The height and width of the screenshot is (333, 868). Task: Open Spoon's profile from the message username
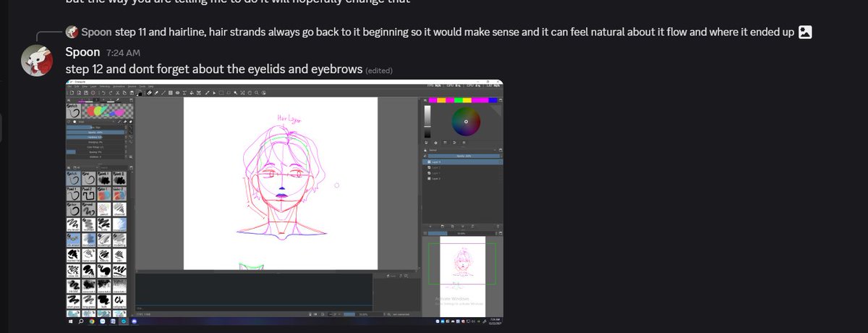(x=82, y=52)
